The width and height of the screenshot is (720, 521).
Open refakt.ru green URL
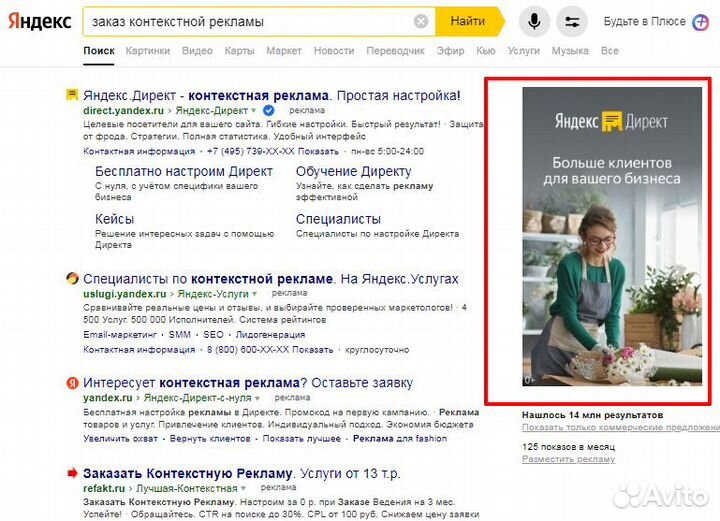(x=104, y=488)
